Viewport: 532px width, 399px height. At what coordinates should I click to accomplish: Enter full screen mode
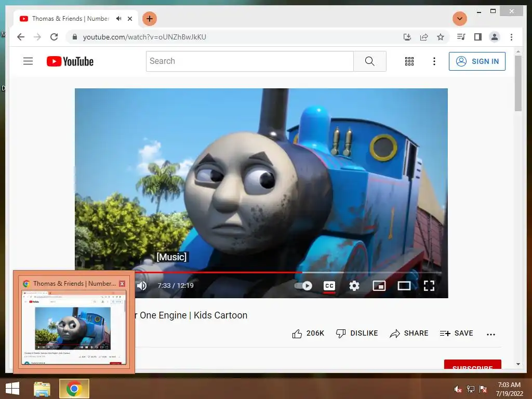[x=429, y=286]
